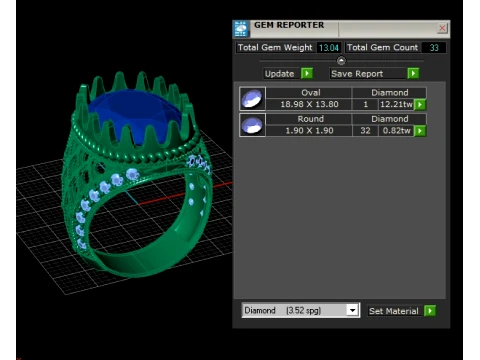Click the Set Material label
This screenshot has height=360, width=480.
(x=394, y=311)
